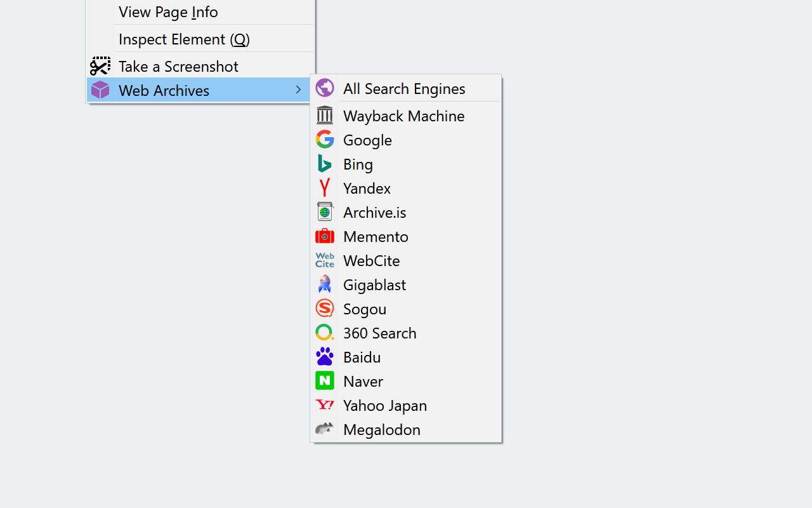Viewport: 812px width, 508px height.
Task: Search with All Search Engines
Action: click(x=406, y=88)
